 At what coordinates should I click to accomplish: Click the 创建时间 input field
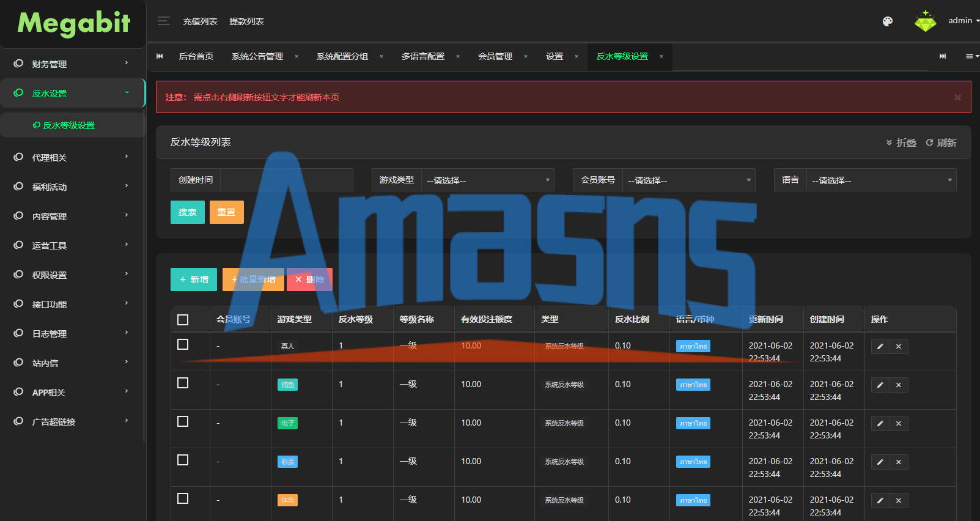(287, 180)
